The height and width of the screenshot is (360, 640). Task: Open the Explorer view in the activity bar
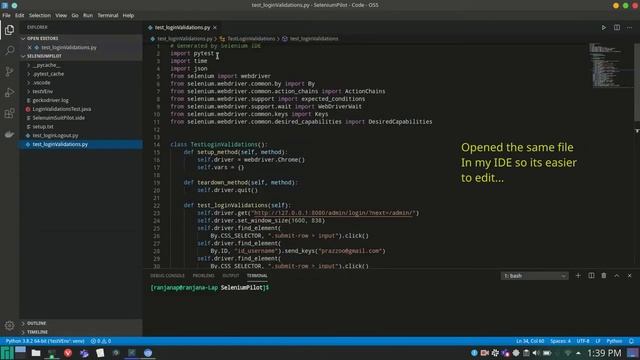click(9, 30)
